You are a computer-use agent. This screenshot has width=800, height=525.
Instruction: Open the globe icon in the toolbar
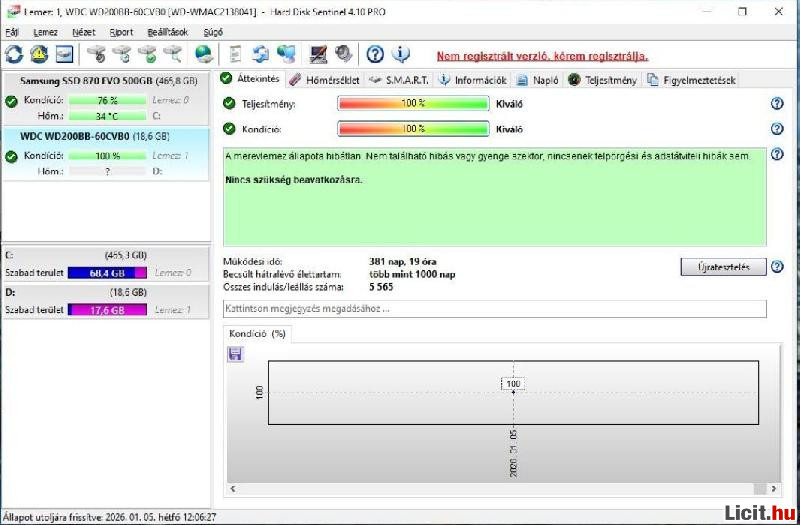(x=204, y=54)
